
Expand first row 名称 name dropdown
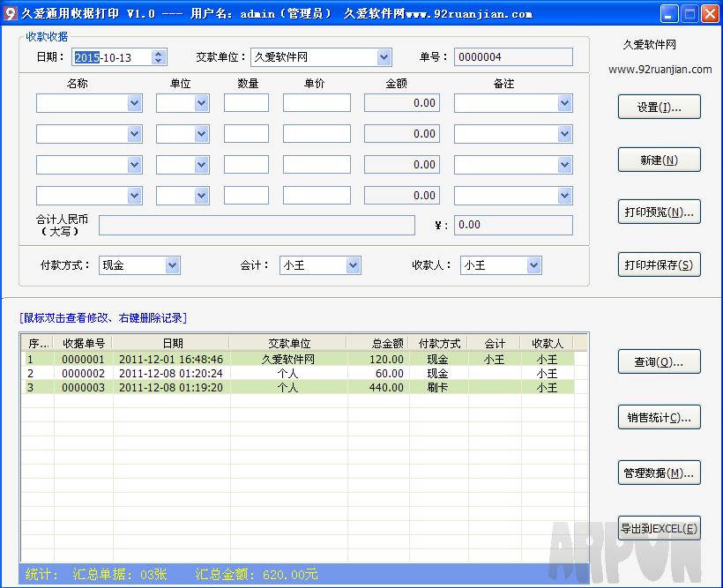[134, 103]
